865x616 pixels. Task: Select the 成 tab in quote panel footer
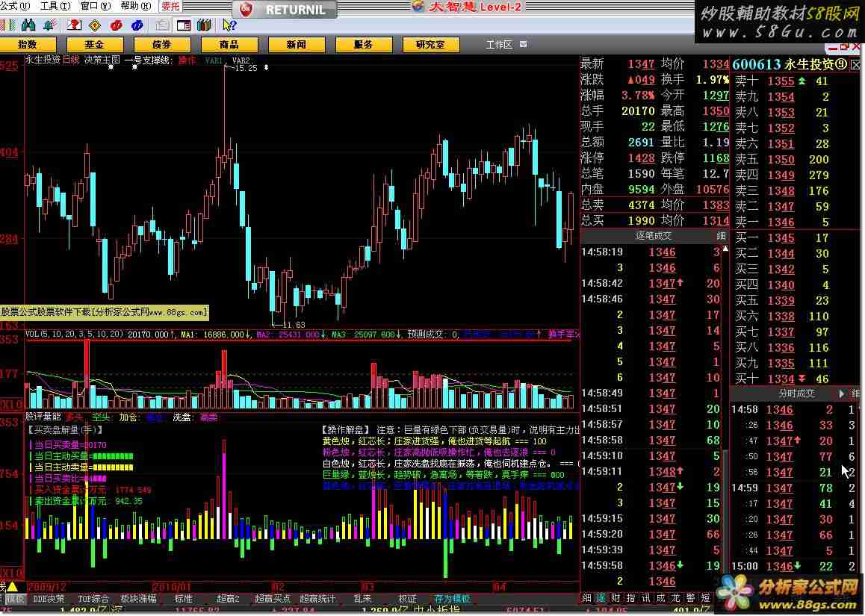[660, 598]
